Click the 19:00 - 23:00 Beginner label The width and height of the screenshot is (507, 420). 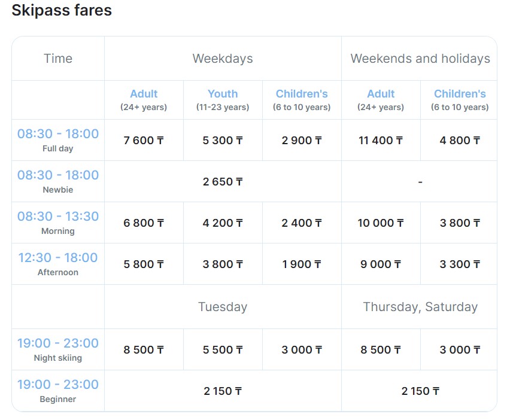(58, 391)
